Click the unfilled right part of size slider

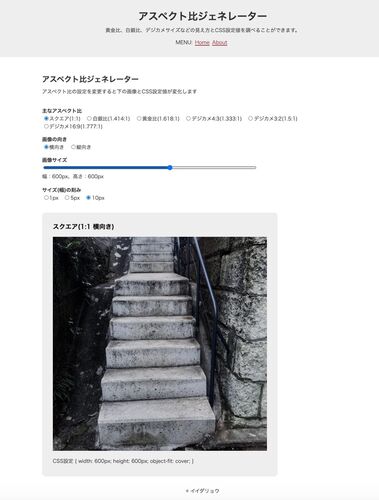214,168
